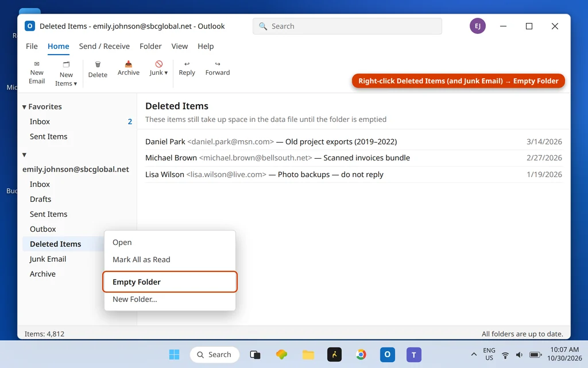Open the Drafts folder
588x368 pixels.
78,200
